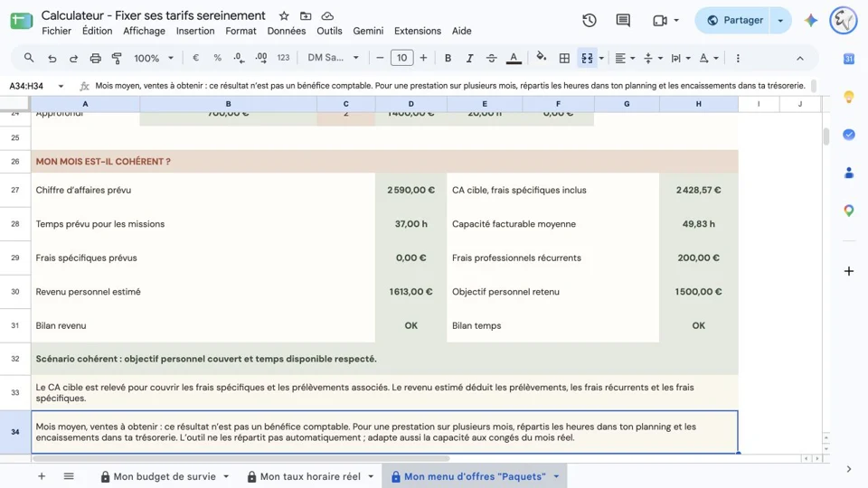
Task: Open share options dropdown arrow
Action: coord(780,21)
